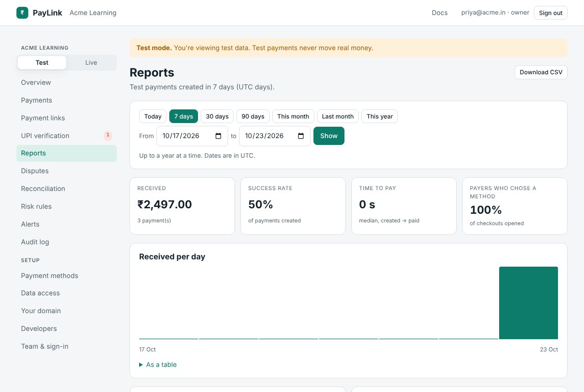Click the ₹2,497.00 received amount

[x=165, y=204]
